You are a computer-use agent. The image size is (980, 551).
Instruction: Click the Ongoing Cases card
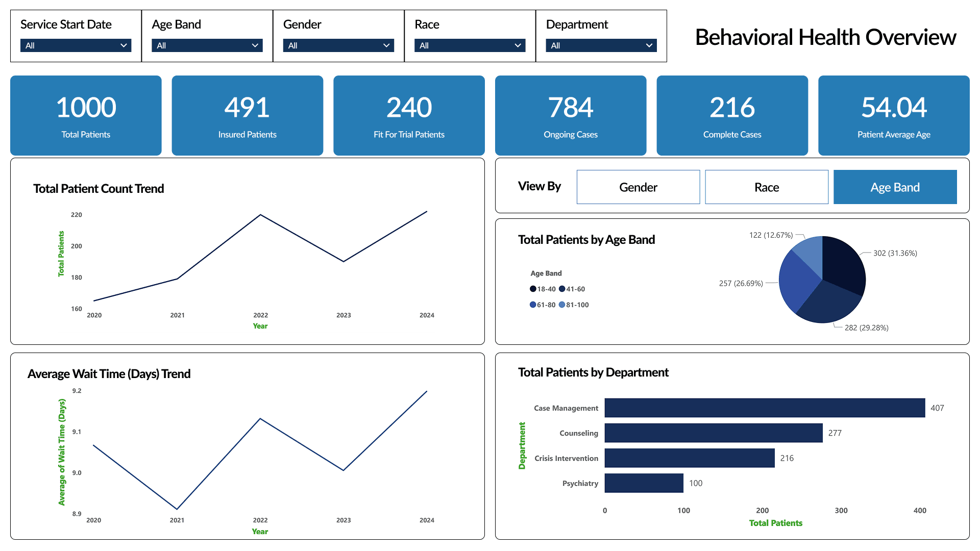[570, 115]
